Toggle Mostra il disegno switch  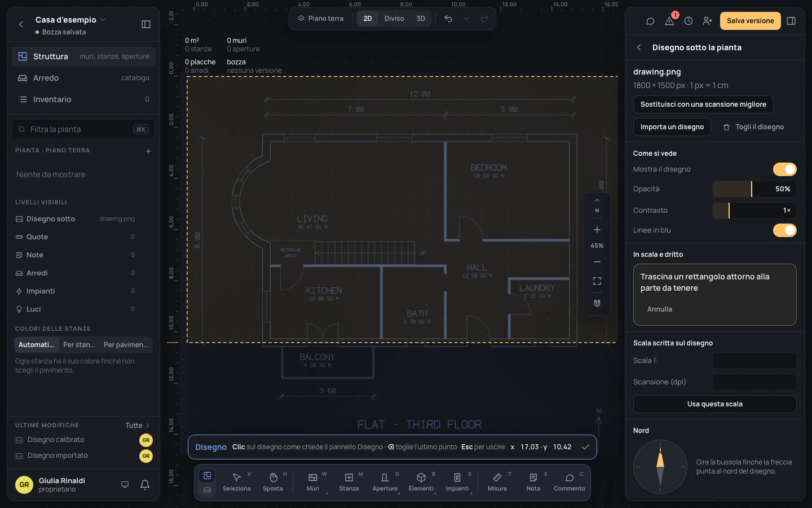784,169
